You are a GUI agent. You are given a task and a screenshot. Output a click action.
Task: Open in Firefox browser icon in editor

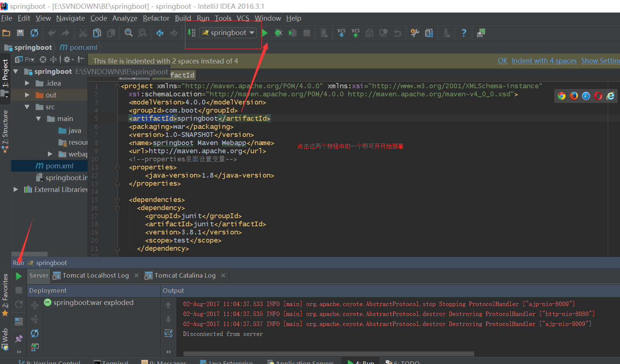point(574,96)
